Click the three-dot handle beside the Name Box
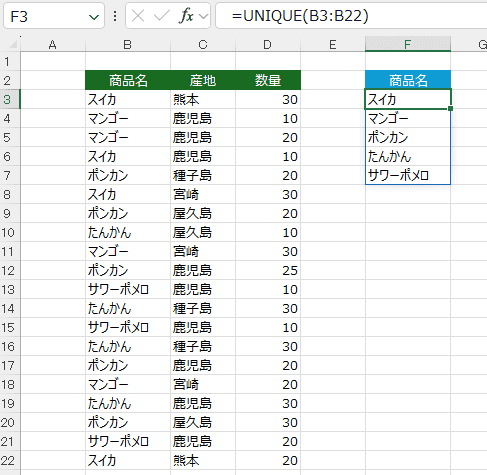Viewport: 487px width, 475px height. (115, 16)
